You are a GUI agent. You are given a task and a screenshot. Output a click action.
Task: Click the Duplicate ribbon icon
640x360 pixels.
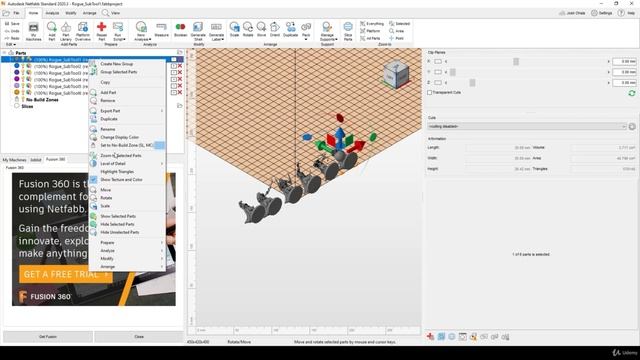(x=291, y=29)
